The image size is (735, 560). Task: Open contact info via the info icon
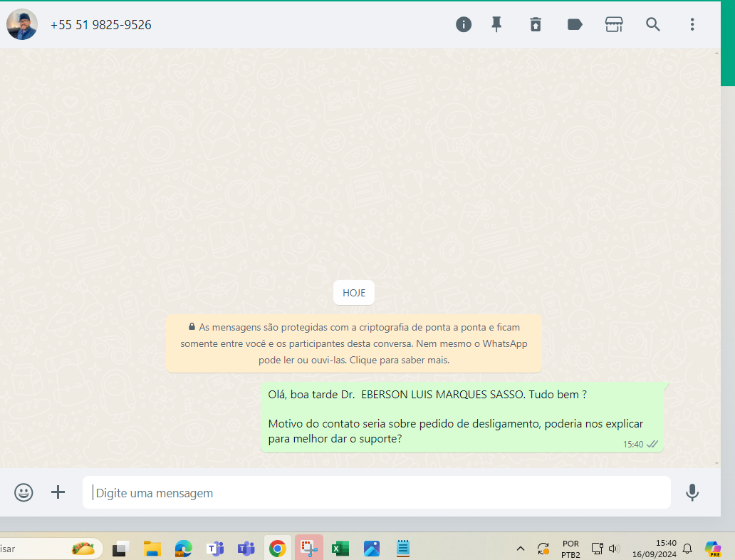tap(464, 24)
